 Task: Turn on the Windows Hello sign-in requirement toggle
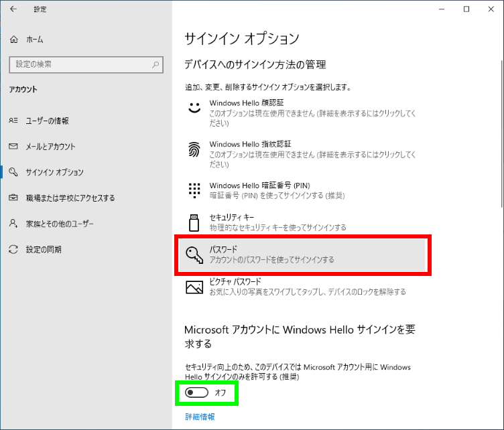click(196, 392)
